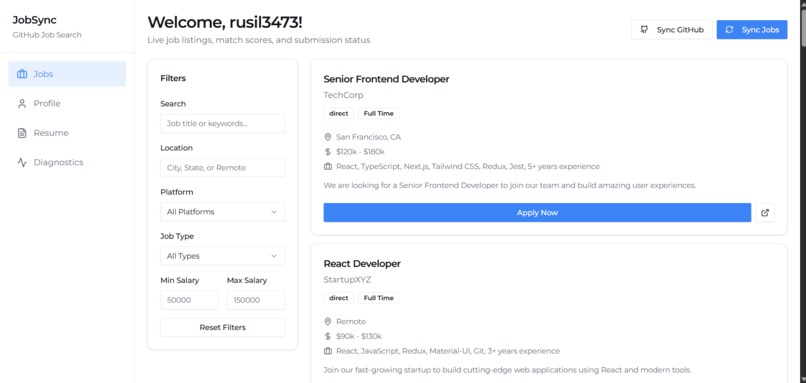Click the person icon beside Profile
Viewport: 806px width, 383px height.
[22, 103]
